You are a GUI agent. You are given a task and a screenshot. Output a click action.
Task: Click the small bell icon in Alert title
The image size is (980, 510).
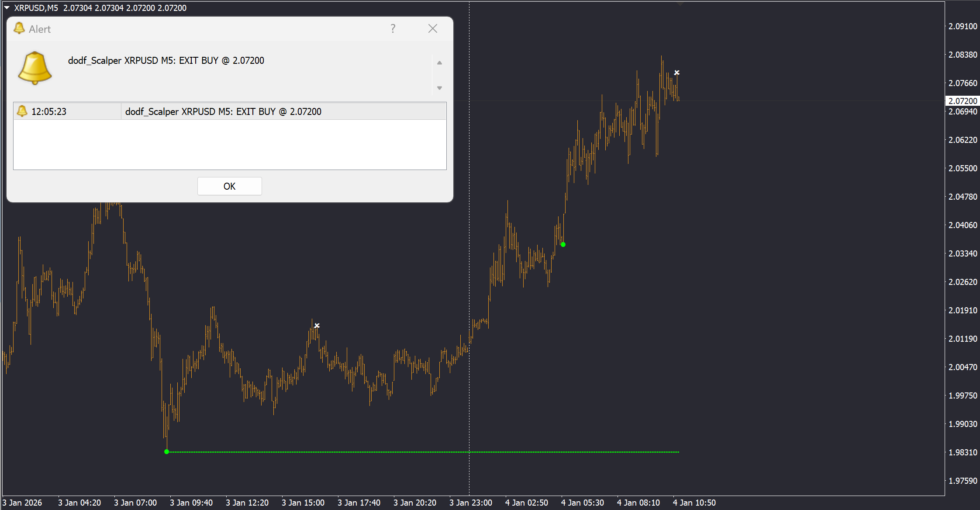point(19,28)
